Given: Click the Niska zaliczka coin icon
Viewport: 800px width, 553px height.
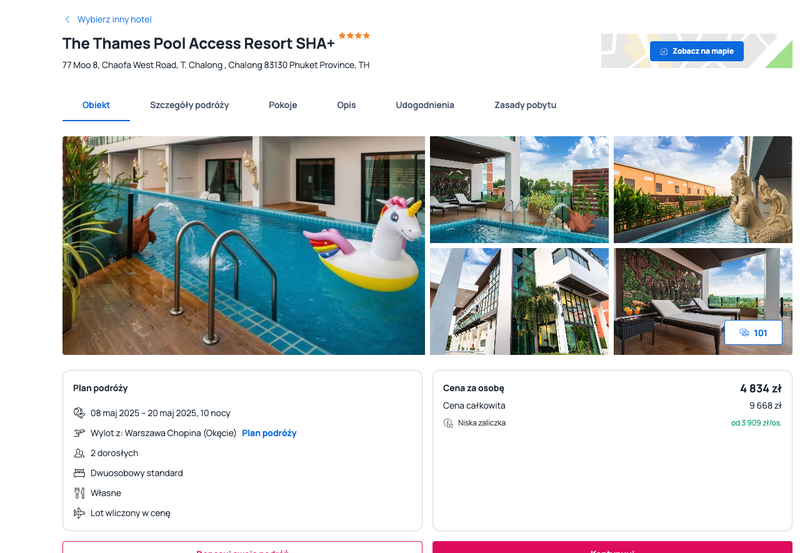Looking at the screenshot, I should coord(448,423).
